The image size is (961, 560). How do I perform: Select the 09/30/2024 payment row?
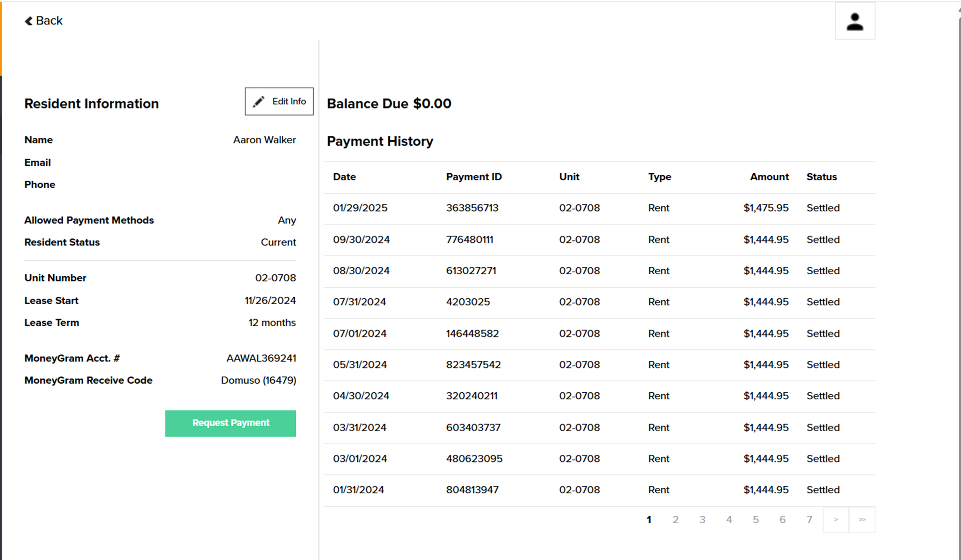361,240
